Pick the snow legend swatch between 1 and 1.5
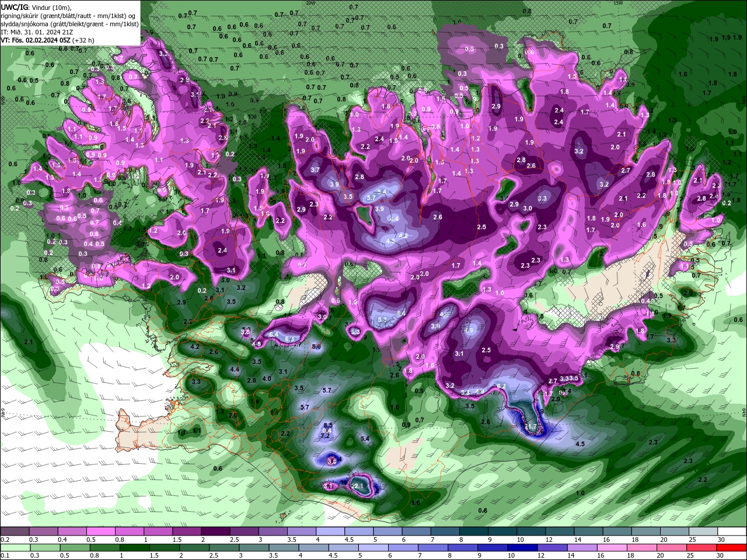The width and height of the screenshot is (747, 560). [x=158, y=531]
